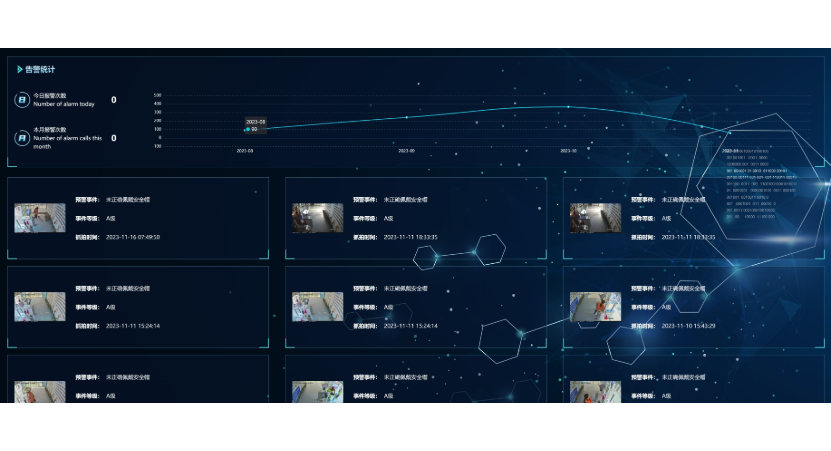Open the snapshot thumbnail of the 2023-11-10 15:43:29 alarm
Image resolution: width=831 pixels, height=451 pixels.
595,306
